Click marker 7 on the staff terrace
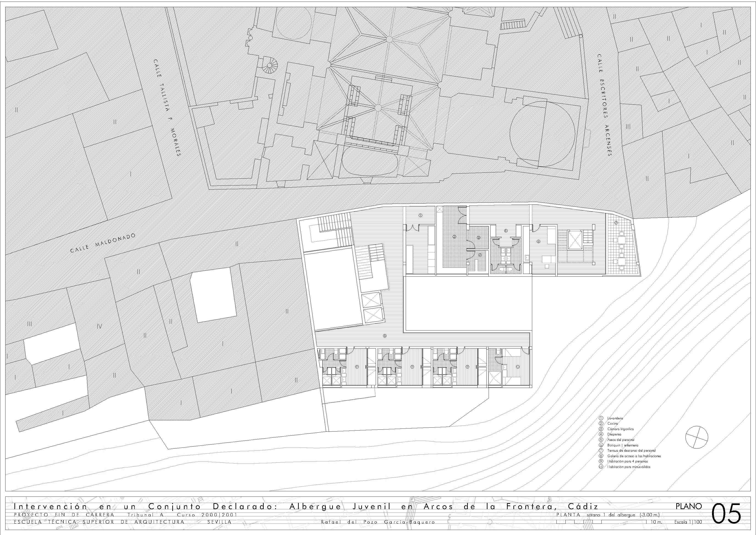The height and width of the screenshot is (535, 756). 616,223
